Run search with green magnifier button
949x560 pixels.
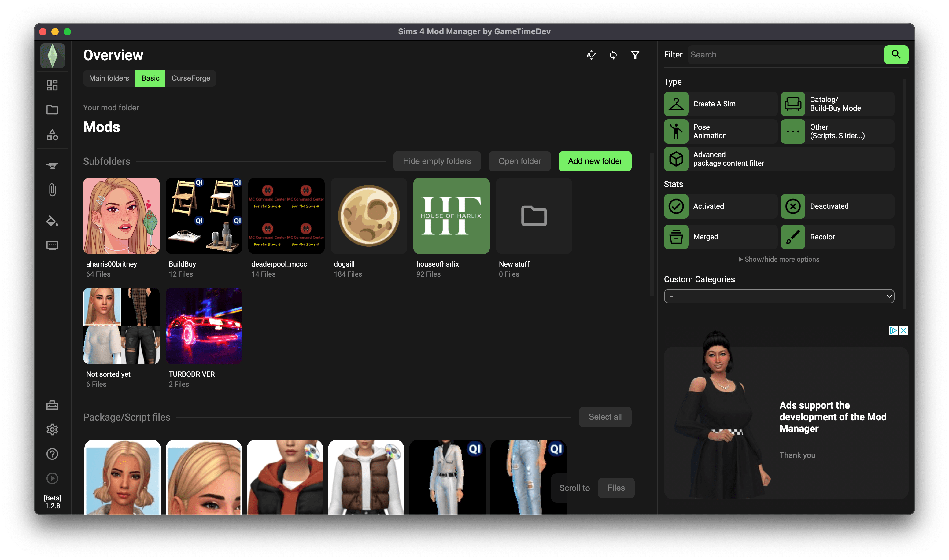point(896,55)
